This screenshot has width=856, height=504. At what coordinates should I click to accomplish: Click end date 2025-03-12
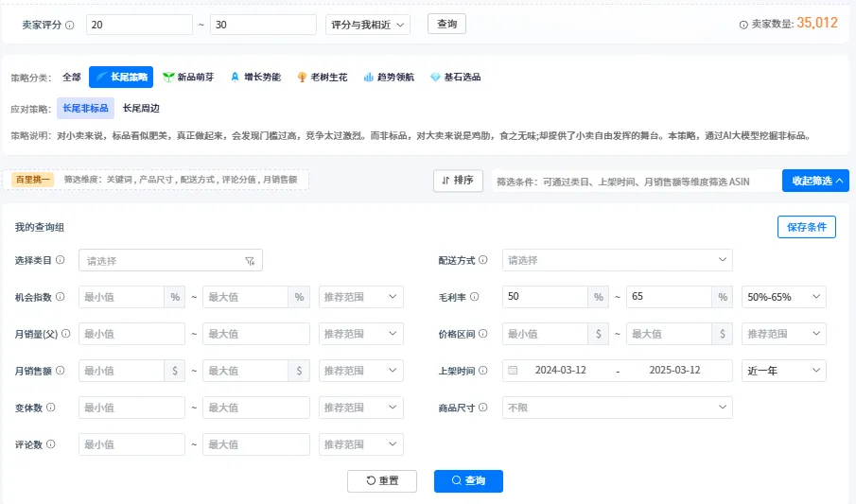tap(674, 371)
